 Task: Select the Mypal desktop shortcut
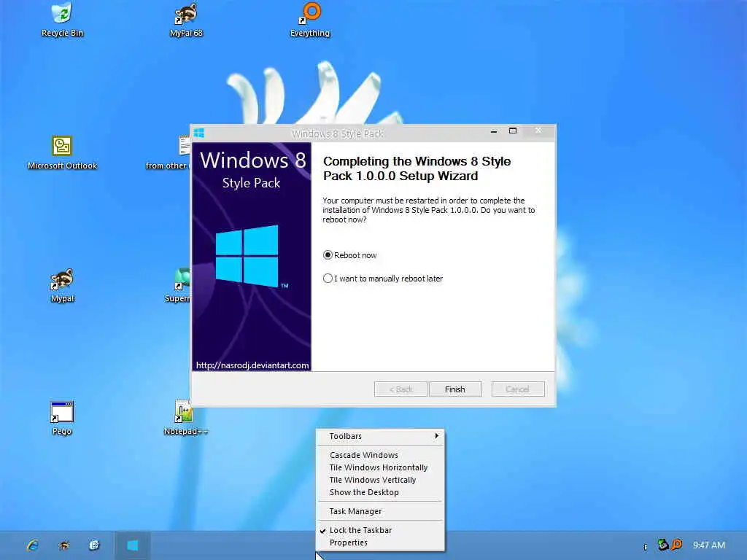pyautogui.click(x=62, y=285)
